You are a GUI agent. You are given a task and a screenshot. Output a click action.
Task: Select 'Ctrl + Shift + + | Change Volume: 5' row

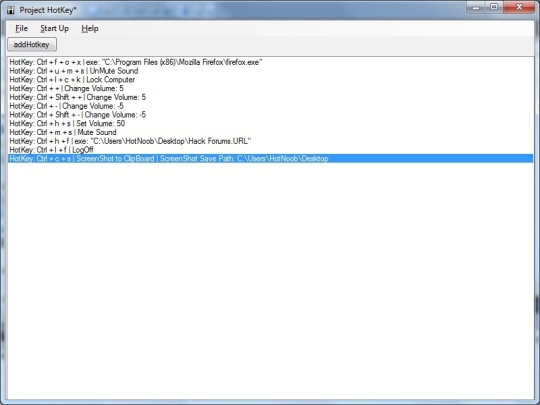coord(270,97)
